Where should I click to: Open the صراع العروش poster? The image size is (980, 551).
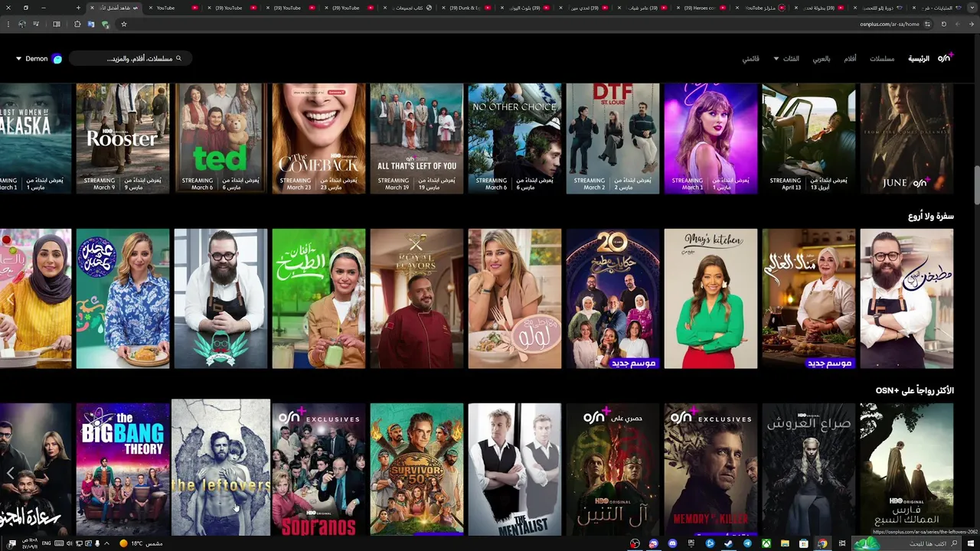(808, 469)
